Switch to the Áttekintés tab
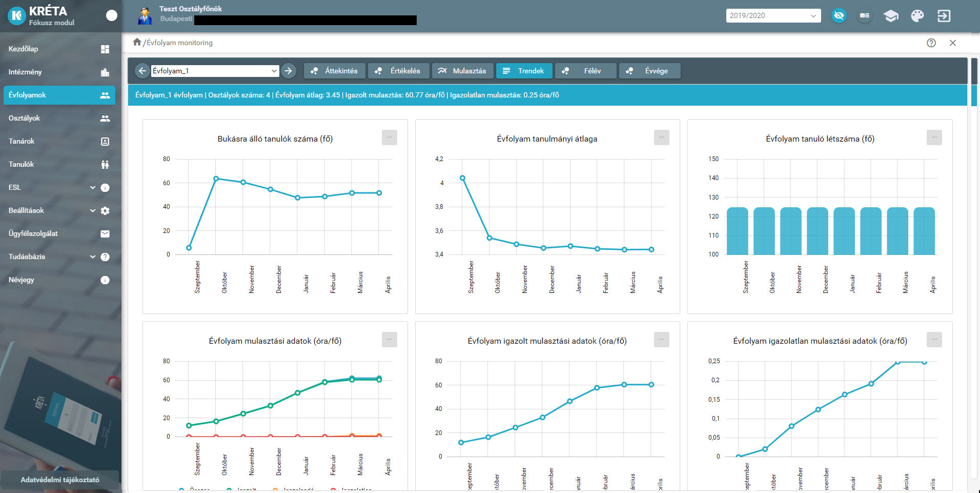Image resolution: width=980 pixels, height=493 pixels. click(x=334, y=71)
